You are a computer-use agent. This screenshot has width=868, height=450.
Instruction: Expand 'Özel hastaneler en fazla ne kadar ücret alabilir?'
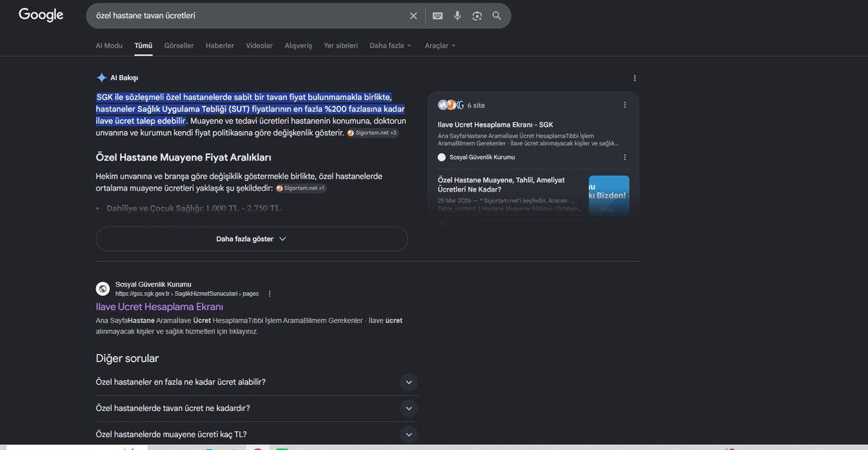pos(257,382)
